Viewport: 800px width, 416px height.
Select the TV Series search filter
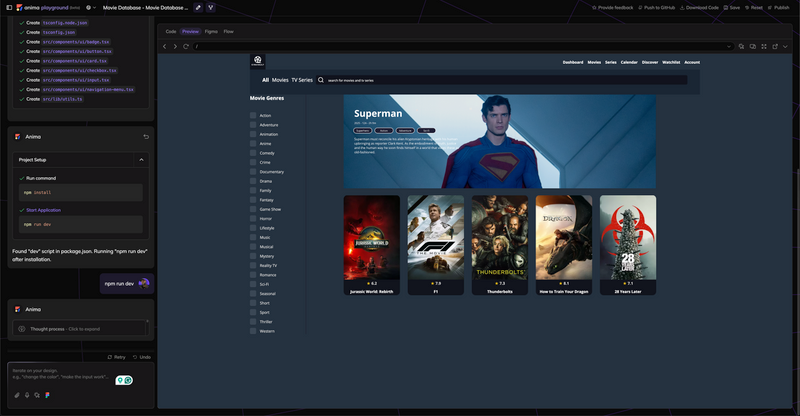tap(302, 80)
